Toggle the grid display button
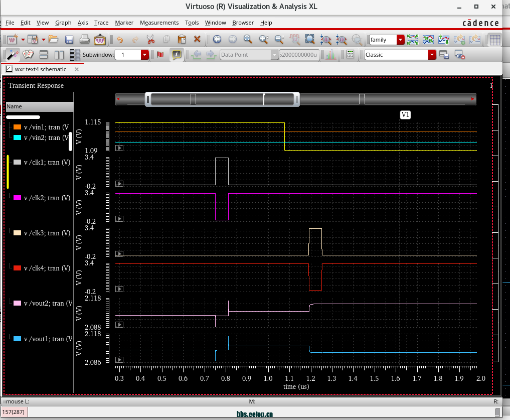This screenshot has width=510, height=420. click(x=495, y=40)
